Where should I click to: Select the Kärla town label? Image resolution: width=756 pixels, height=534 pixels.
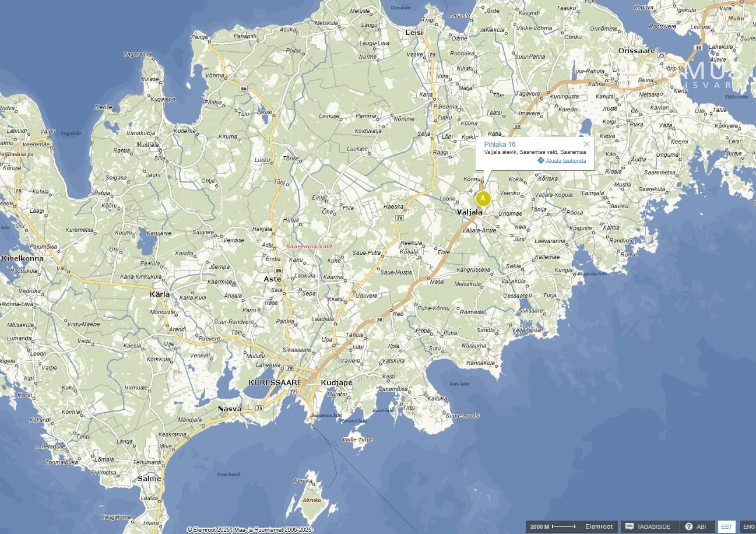pos(160,294)
